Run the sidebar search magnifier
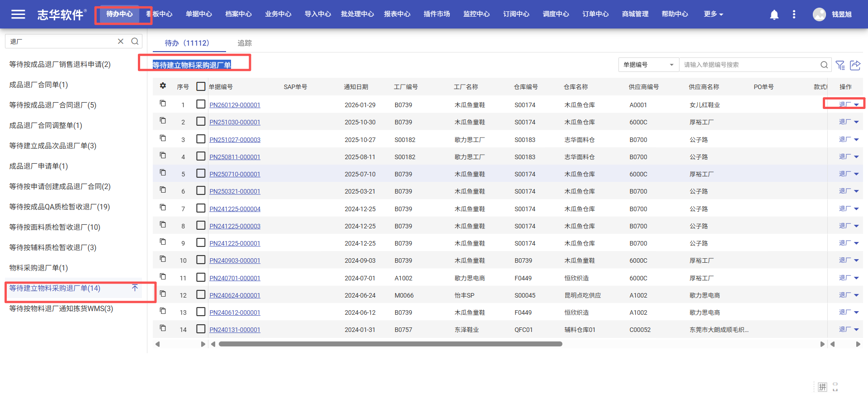 pos(135,41)
